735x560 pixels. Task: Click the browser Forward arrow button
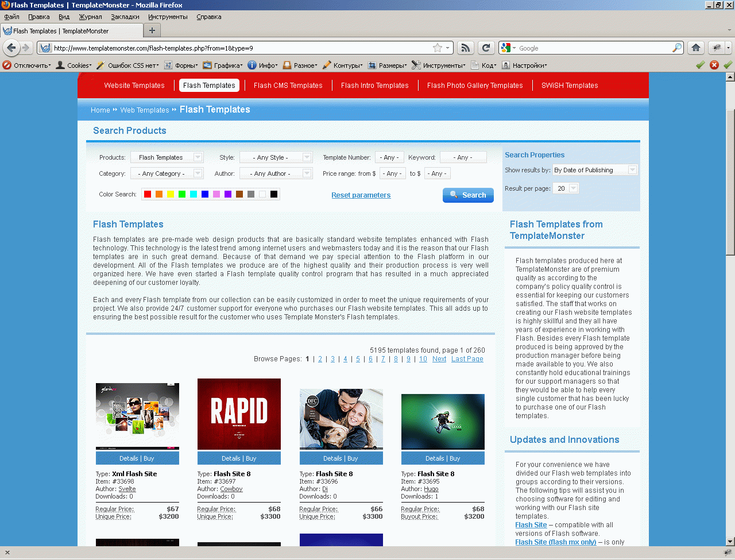point(25,48)
